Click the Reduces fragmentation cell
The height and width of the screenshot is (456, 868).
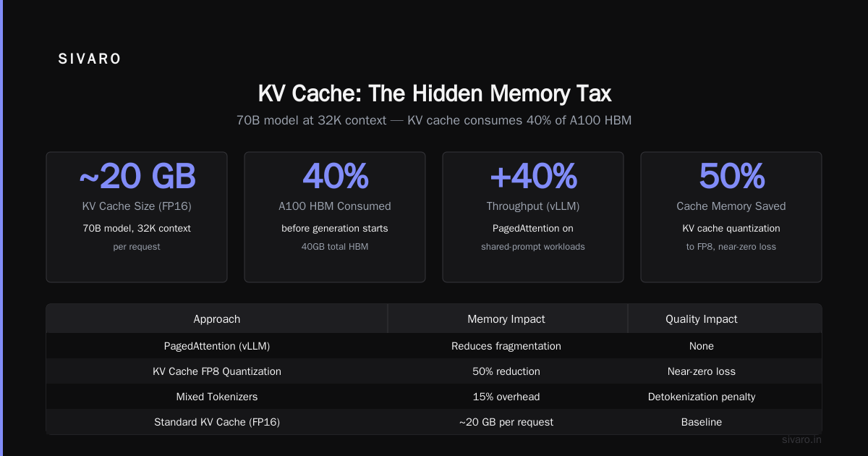pyautogui.click(x=506, y=346)
